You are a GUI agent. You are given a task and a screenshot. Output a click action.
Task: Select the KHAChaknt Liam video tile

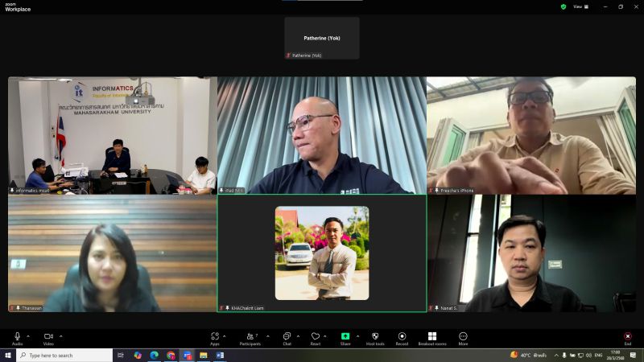322,253
